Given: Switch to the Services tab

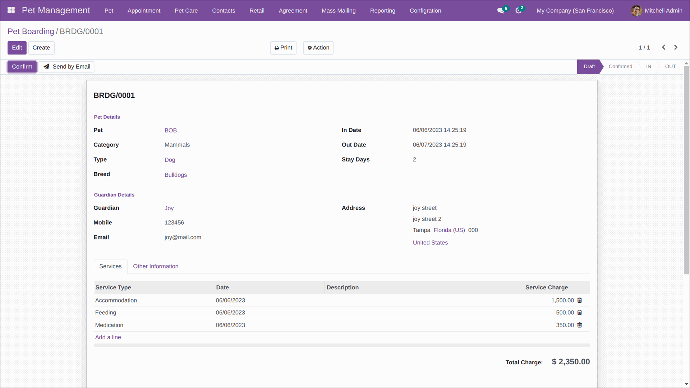Looking at the screenshot, I should (x=110, y=266).
